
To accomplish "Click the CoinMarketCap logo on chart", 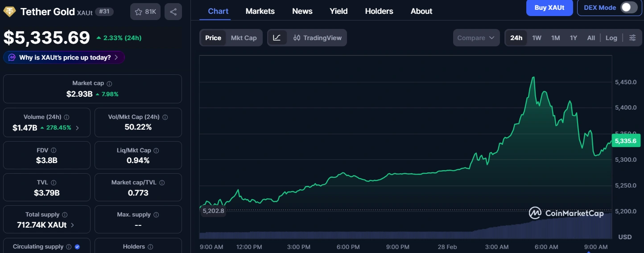I will [x=566, y=213].
